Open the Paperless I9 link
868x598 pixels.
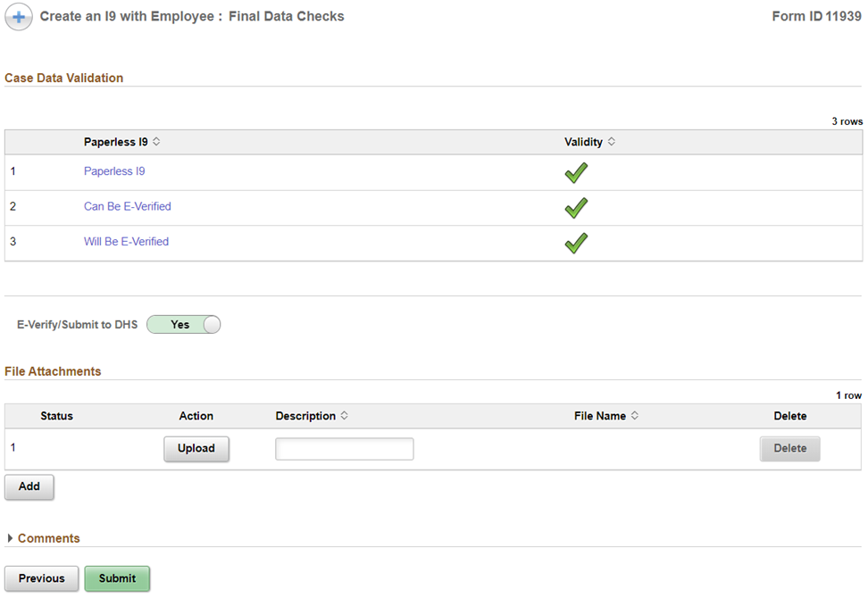point(114,171)
